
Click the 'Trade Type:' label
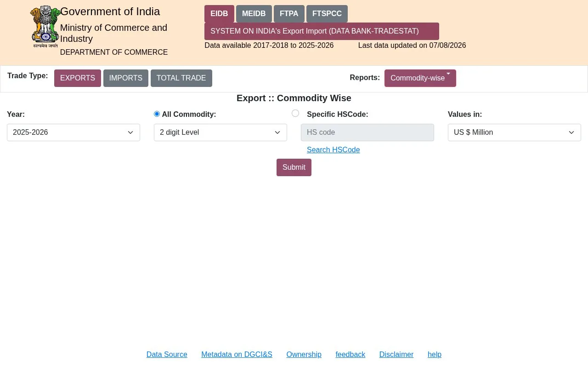pyautogui.click(x=28, y=75)
